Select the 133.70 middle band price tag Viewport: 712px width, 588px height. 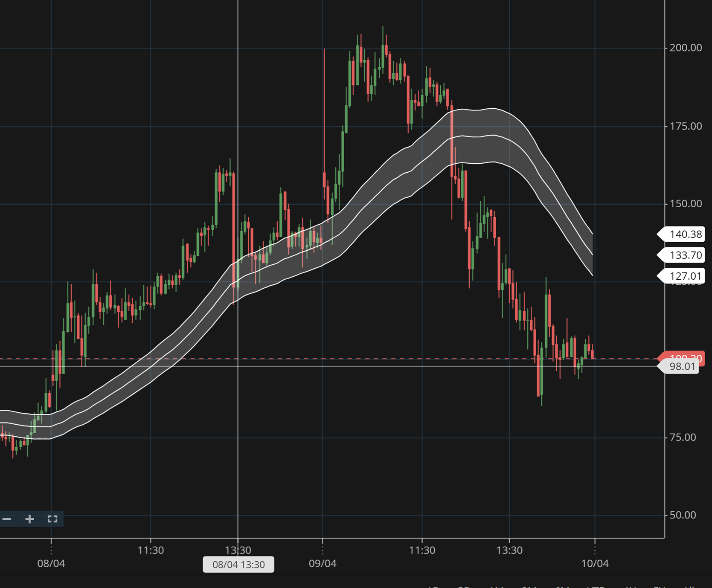pyautogui.click(x=683, y=255)
